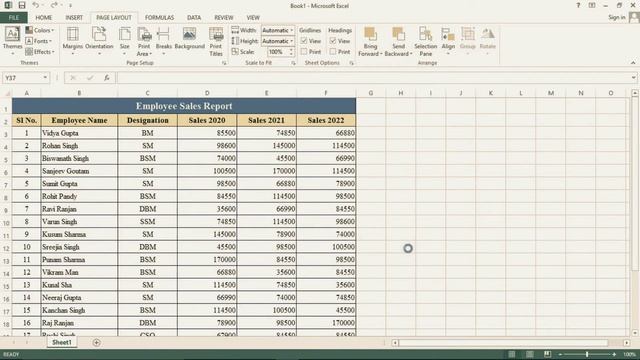Open the theme Fonts dropdown

[x=38, y=41]
